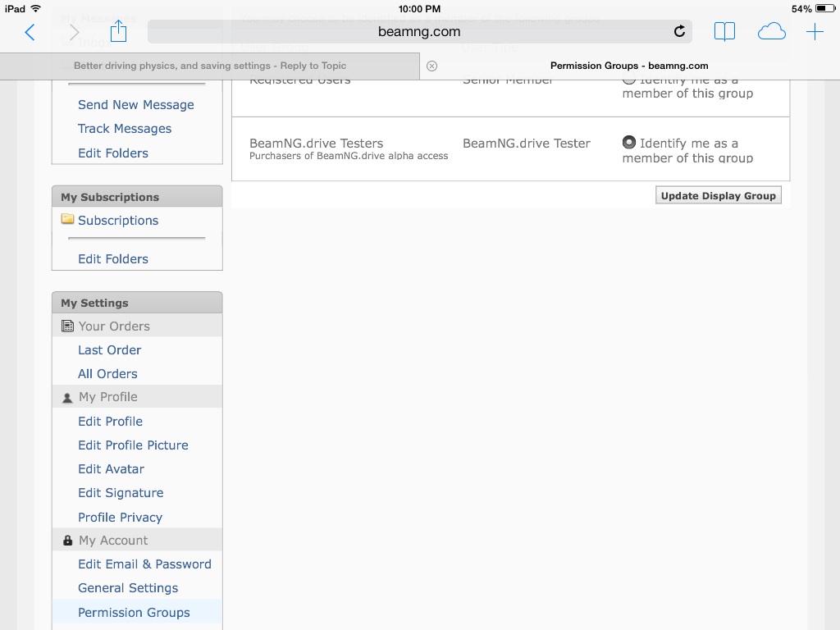Click the Your Orders section heading
Viewport: 840px width, 630px height.
point(114,326)
